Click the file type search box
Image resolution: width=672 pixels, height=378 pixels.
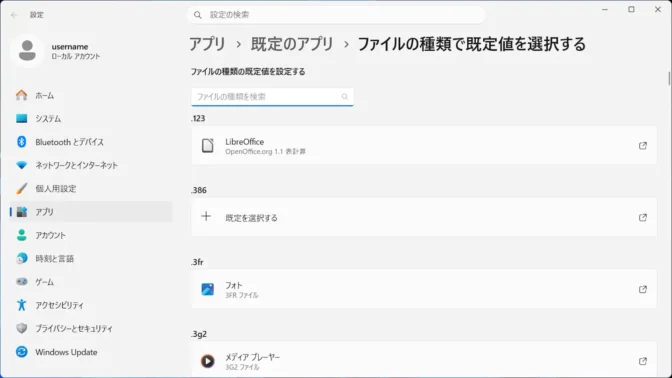[272, 97]
